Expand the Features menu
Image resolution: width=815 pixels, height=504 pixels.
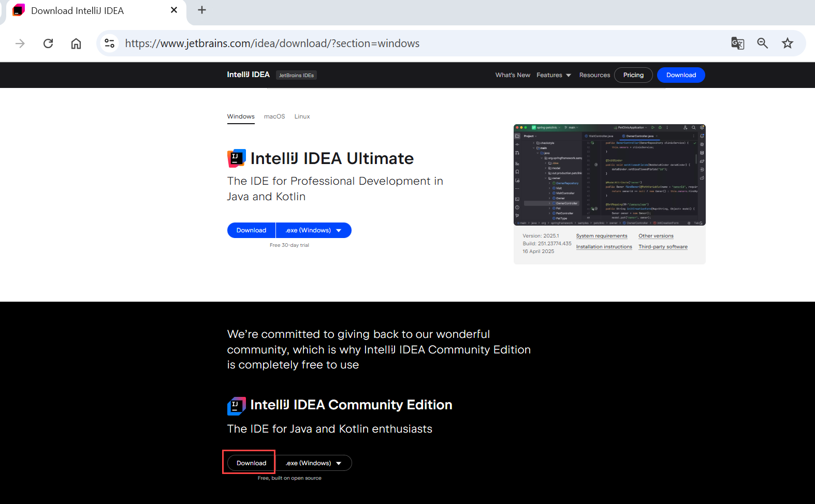pyautogui.click(x=554, y=75)
